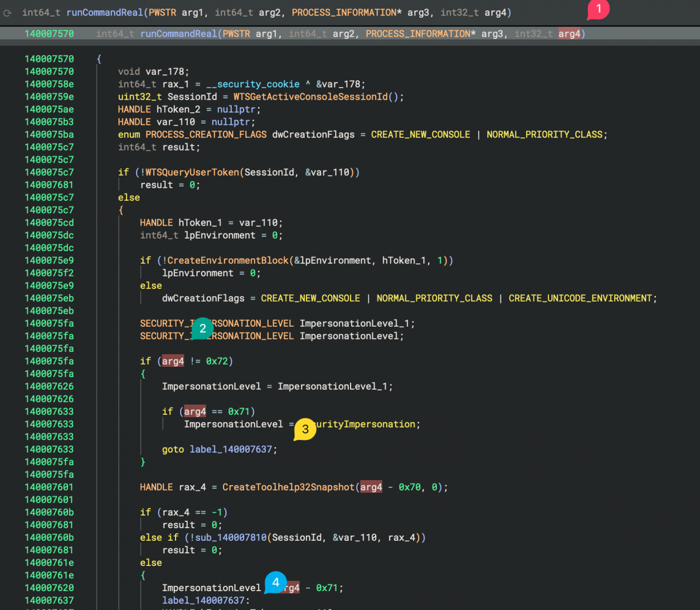Image resolution: width=700 pixels, height=610 pixels.
Task: Jump to the WTSGetActiveConsoleSessionId function call
Action: click(310, 97)
